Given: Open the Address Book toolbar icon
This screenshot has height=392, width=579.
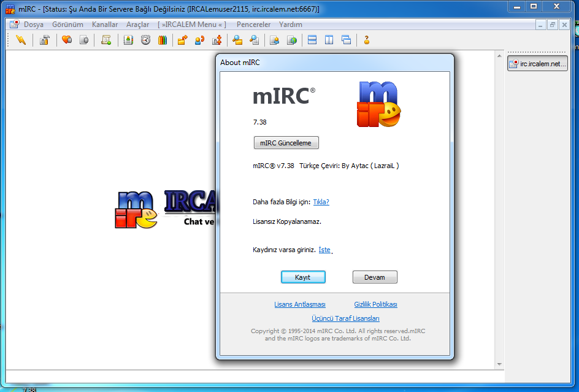Looking at the screenshot, I should click(128, 40).
